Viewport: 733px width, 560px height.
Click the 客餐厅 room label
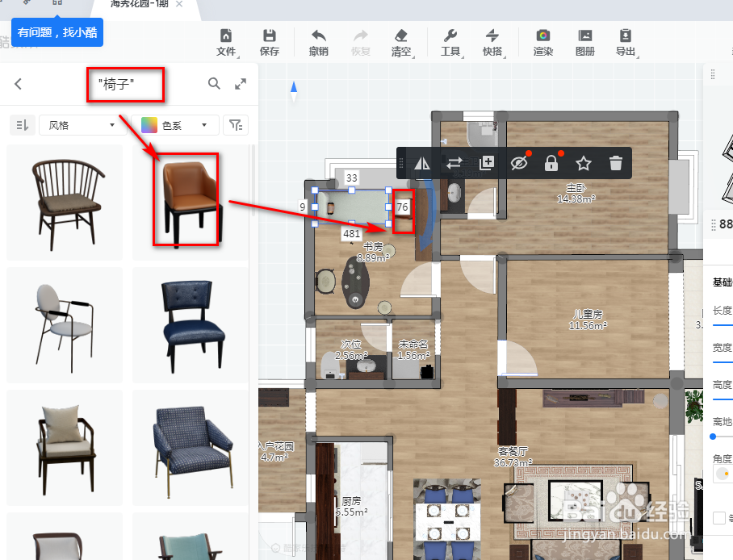click(x=513, y=451)
